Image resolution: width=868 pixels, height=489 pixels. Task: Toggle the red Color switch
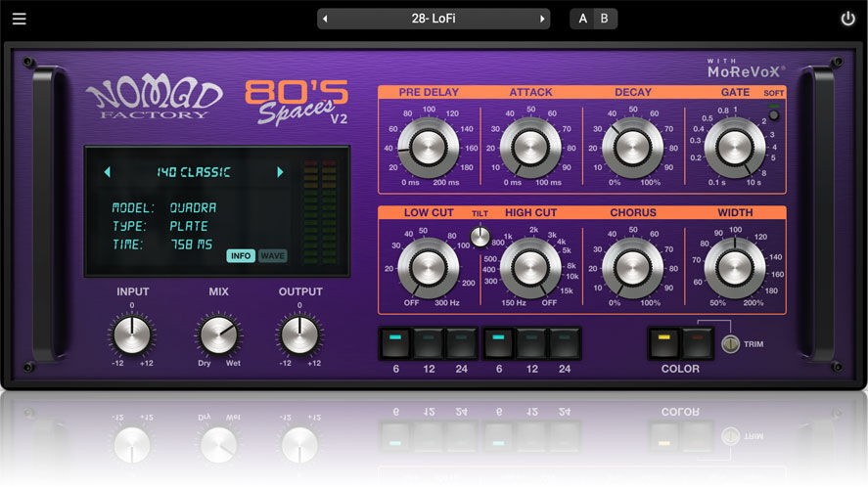697,342
